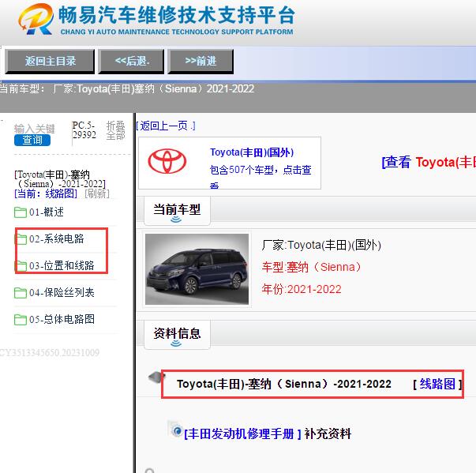Image resolution: width=476 pixels, height=473 pixels.
Task: Open the 01-概述 folder icon
Action: point(21,212)
